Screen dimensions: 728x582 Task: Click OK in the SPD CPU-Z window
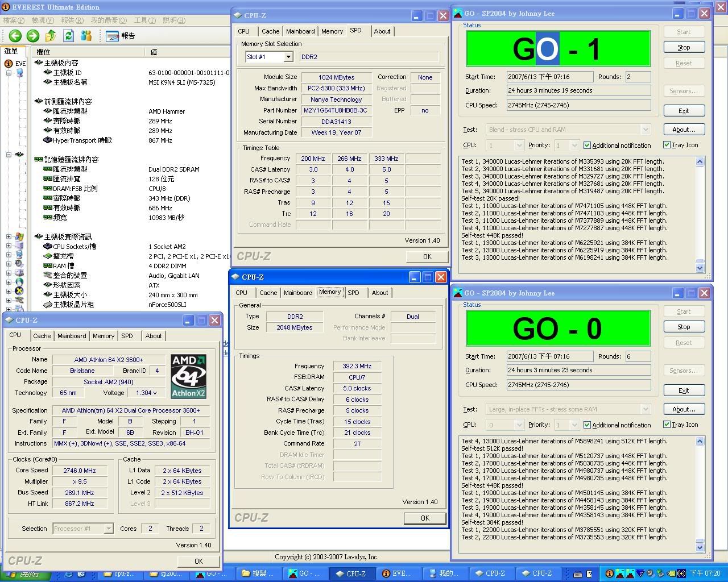(427, 257)
